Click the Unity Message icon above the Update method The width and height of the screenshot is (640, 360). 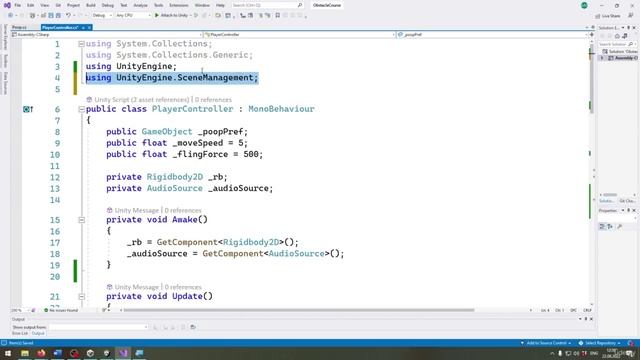[109, 287]
